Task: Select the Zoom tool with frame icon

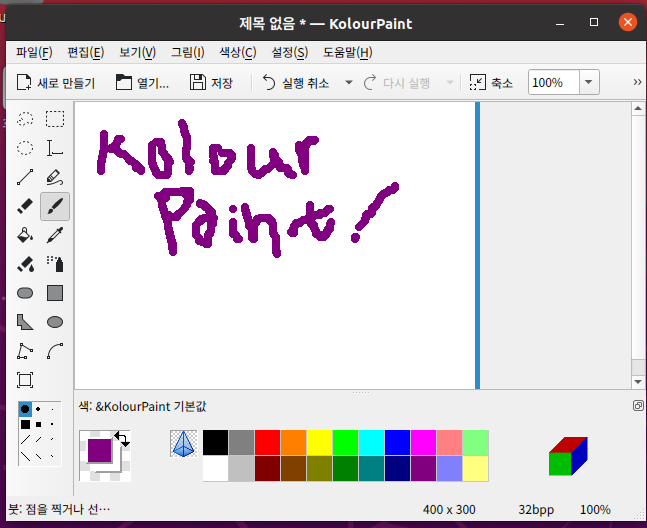Action: coord(25,380)
